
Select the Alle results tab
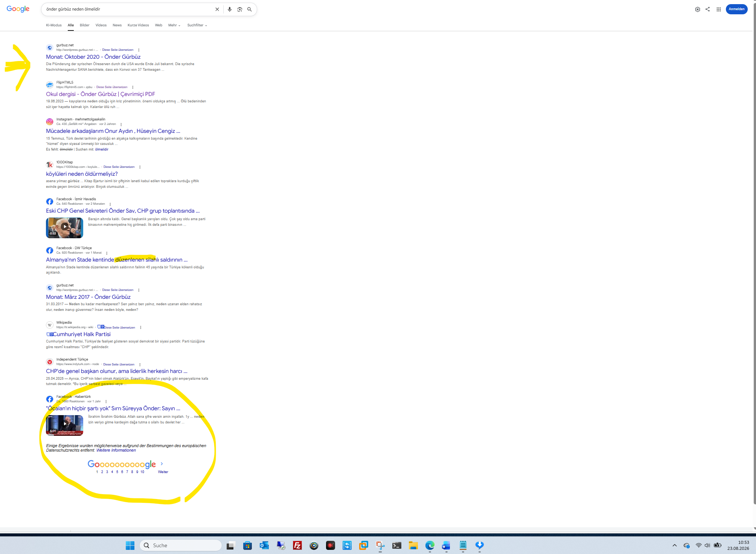tap(71, 25)
